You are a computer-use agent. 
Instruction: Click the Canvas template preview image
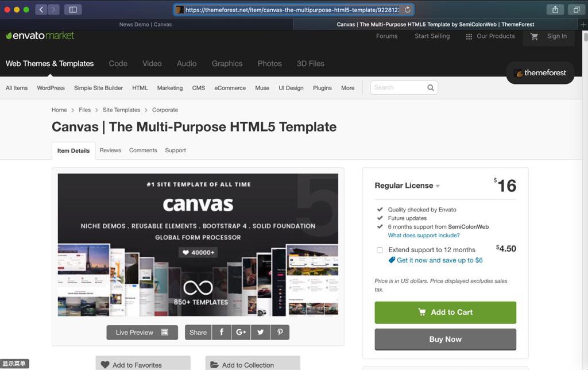tap(198, 245)
